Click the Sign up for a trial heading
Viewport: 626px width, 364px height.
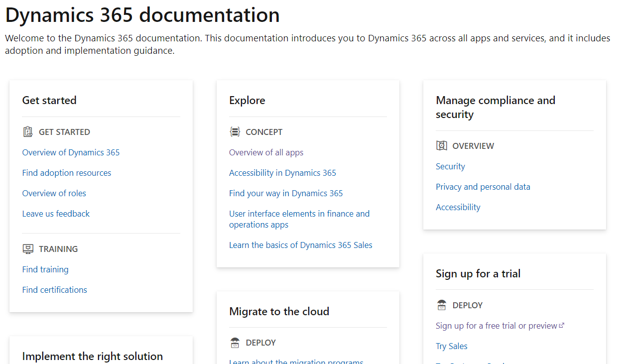click(x=478, y=273)
